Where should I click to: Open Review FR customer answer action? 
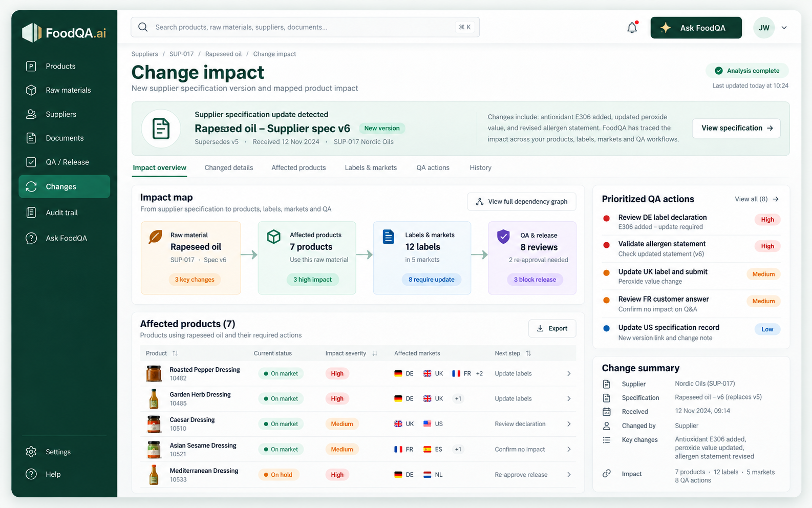click(x=691, y=304)
